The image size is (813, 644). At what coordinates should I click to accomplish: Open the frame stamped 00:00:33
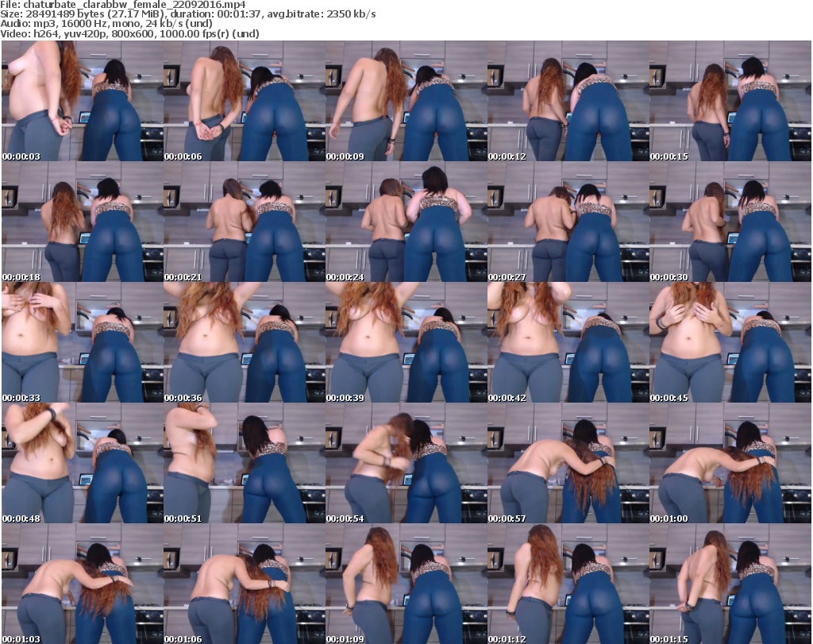coord(83,342)
